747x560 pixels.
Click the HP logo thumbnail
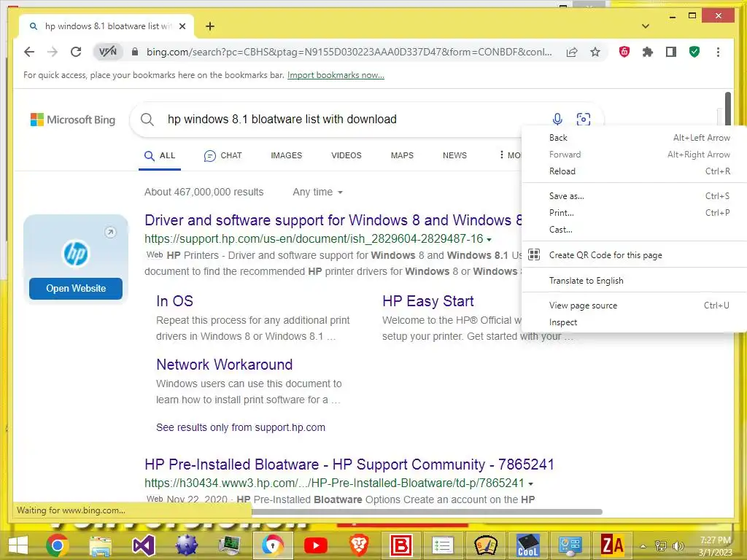pyautogui.click(x=76, y=253)
